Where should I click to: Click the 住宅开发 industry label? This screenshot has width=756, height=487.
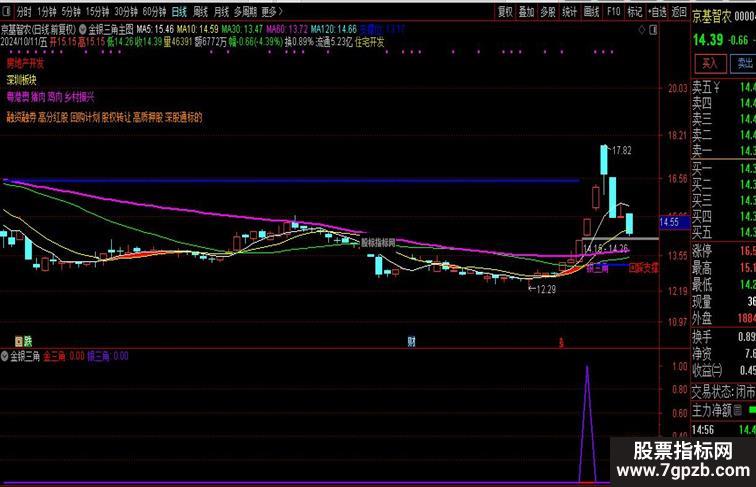click(369, 42)
